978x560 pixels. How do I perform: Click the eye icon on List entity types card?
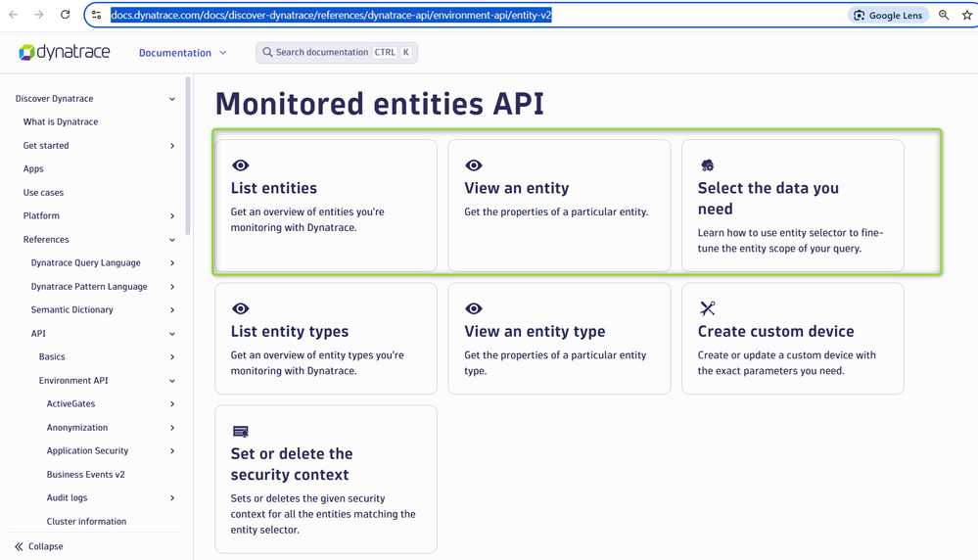click(x=240, y=308)
